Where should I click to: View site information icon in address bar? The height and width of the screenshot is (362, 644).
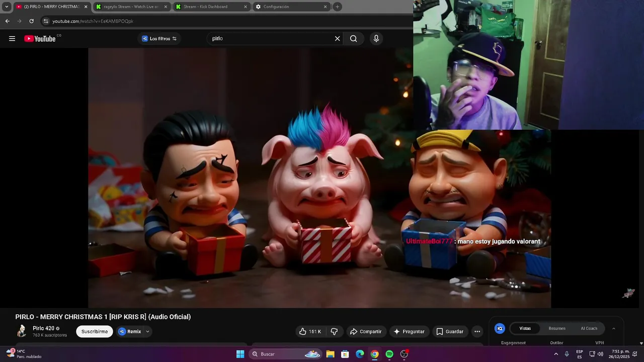[x=46, y=21]
